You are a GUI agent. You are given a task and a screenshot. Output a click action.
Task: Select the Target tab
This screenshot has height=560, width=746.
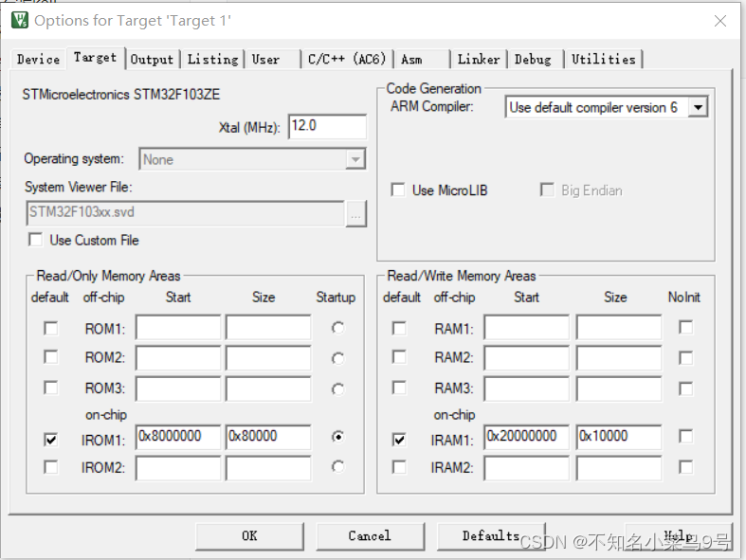pyautogui.click(x=95, y=58)
